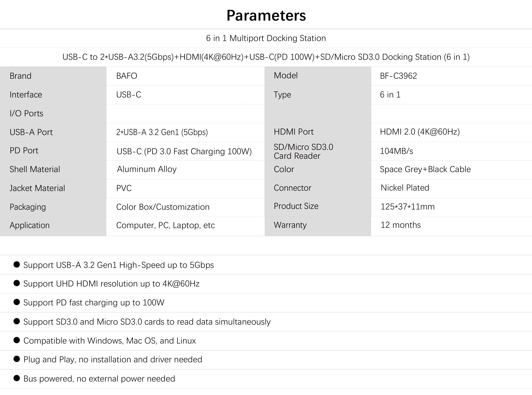Click the Parameters heading
This screenshot has width=532, height=395.
pos(266,16)
